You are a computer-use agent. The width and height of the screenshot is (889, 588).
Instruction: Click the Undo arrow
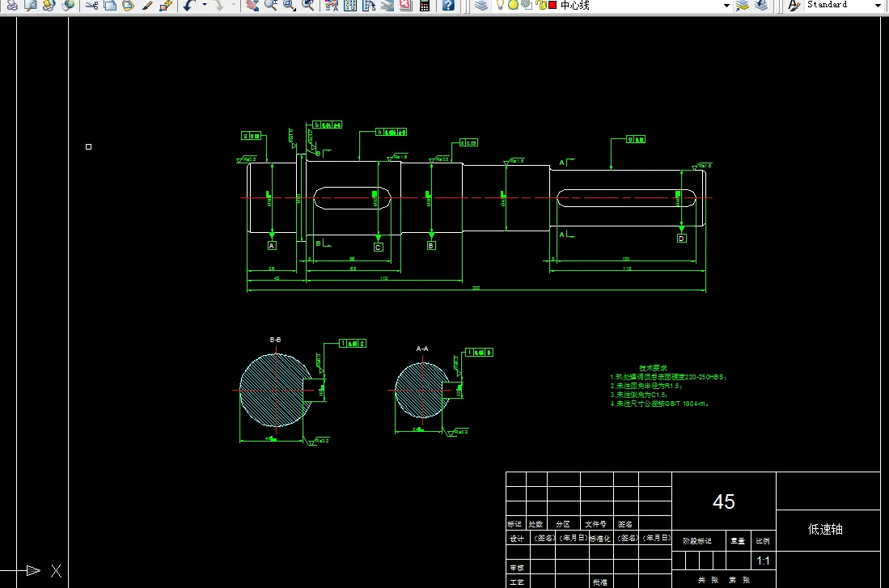point(189,5)
